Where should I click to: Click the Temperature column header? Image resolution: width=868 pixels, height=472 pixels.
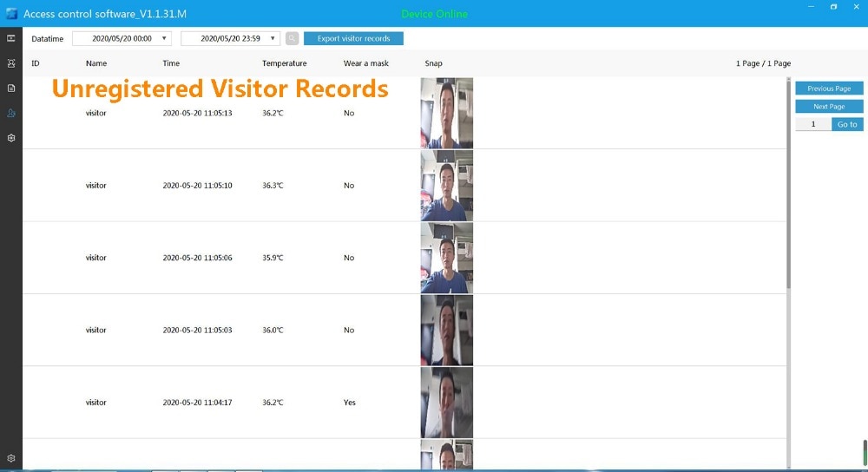(x=284, y=63)
